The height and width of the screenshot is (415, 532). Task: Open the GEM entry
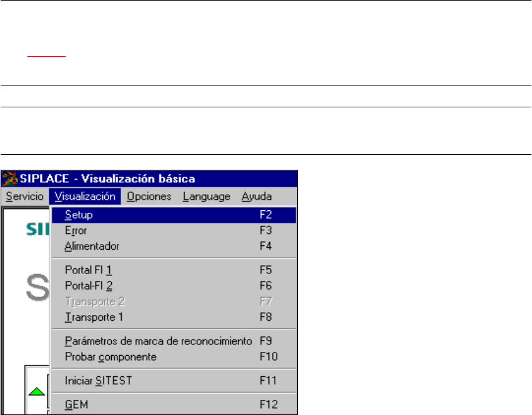(174, 404)
